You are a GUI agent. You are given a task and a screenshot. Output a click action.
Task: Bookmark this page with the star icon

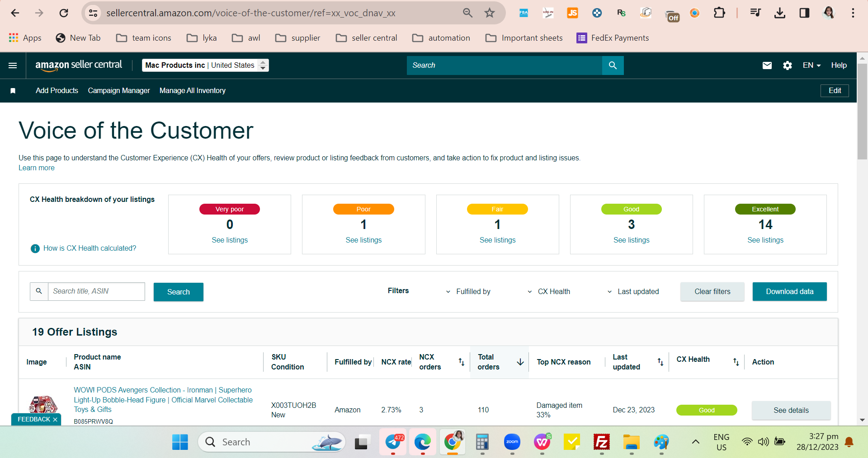tap(490, 13)
